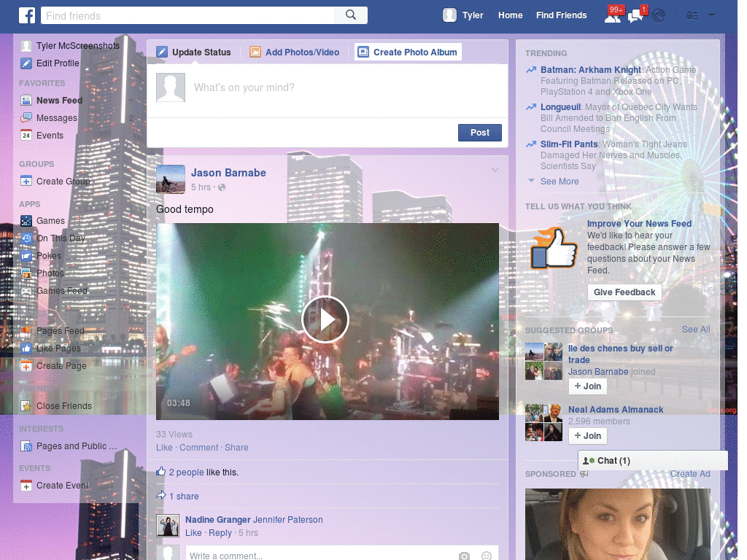Join Ile des chenes buy sell group
This screenshot has width=747, height=560.
588,386
